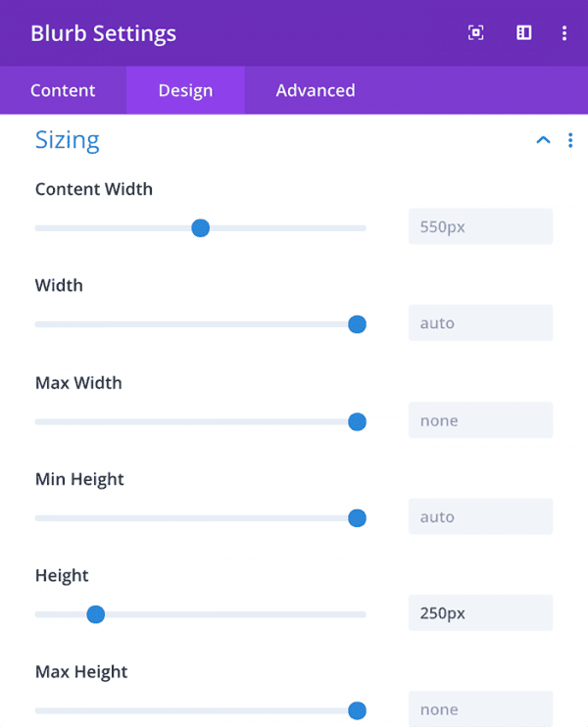Click the expand modal fullscreen icon
The height and width of the screenshot is (727, 588).
[x=475, y=33]
